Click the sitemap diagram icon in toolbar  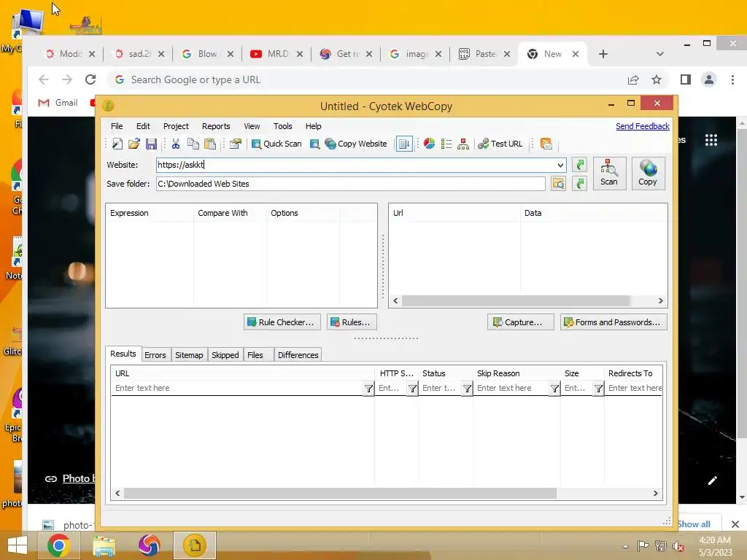coord(463,144)
